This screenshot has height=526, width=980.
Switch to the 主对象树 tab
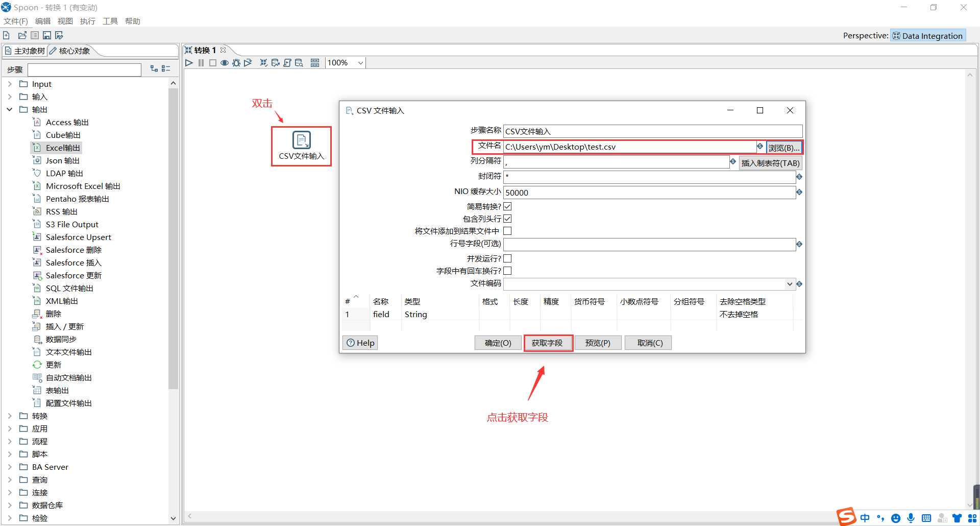point(25,51)
